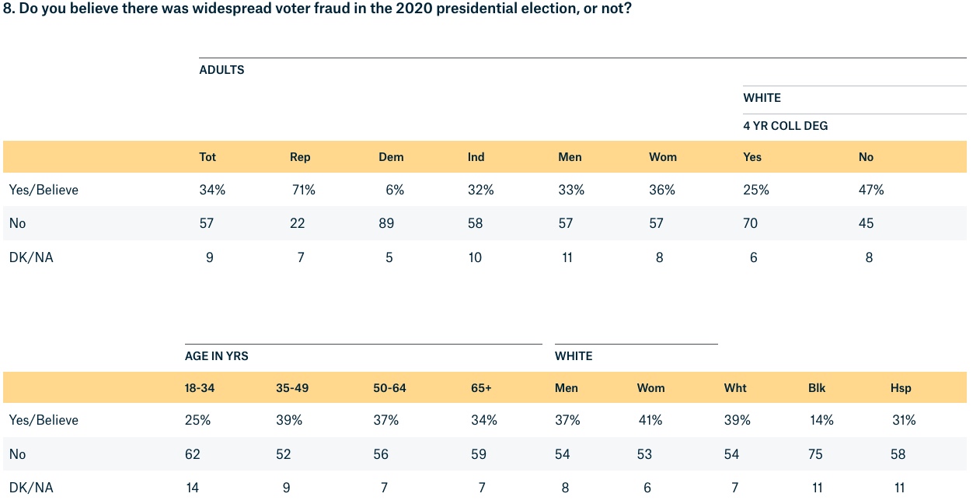980x504 pixels.
Task: Select the Blk column header
Action: coord(817,388)
